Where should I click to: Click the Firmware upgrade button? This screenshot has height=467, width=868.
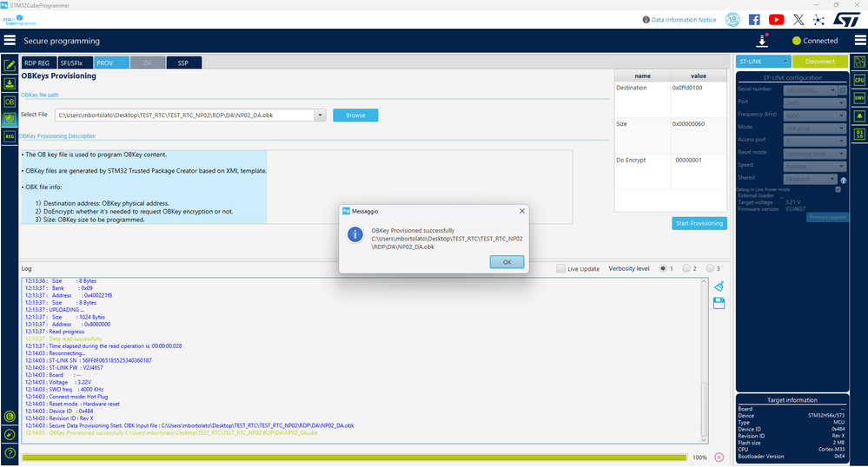point(827,217)
